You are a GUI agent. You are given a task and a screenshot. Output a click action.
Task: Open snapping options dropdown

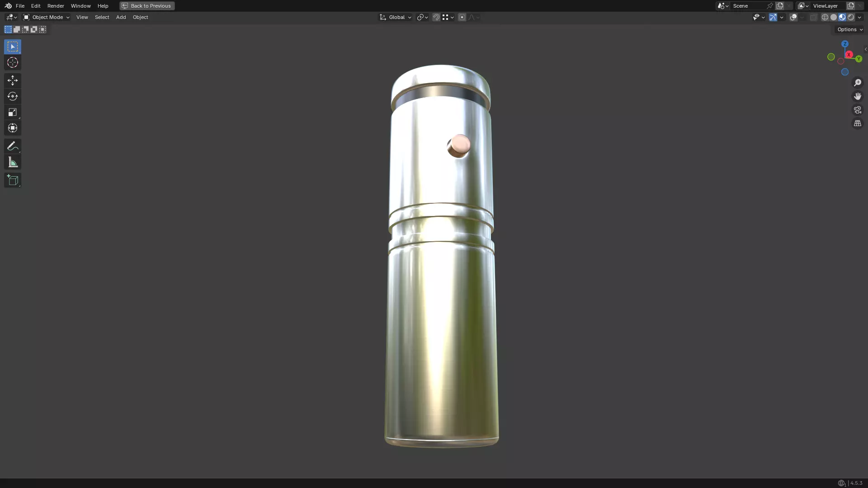pyautogui.click(x=448, y=17)
